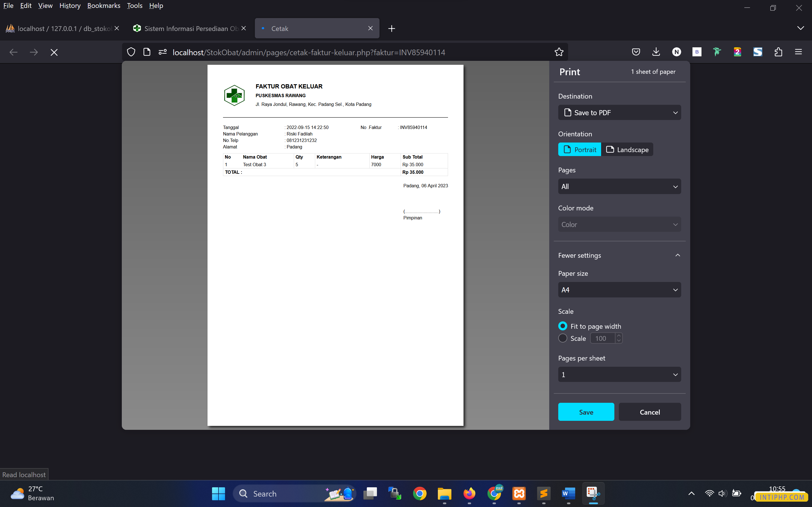The width and height of the screenshot is (812, 507).
Task: Cancel the print dialog
Action: (x=650, y=412)
